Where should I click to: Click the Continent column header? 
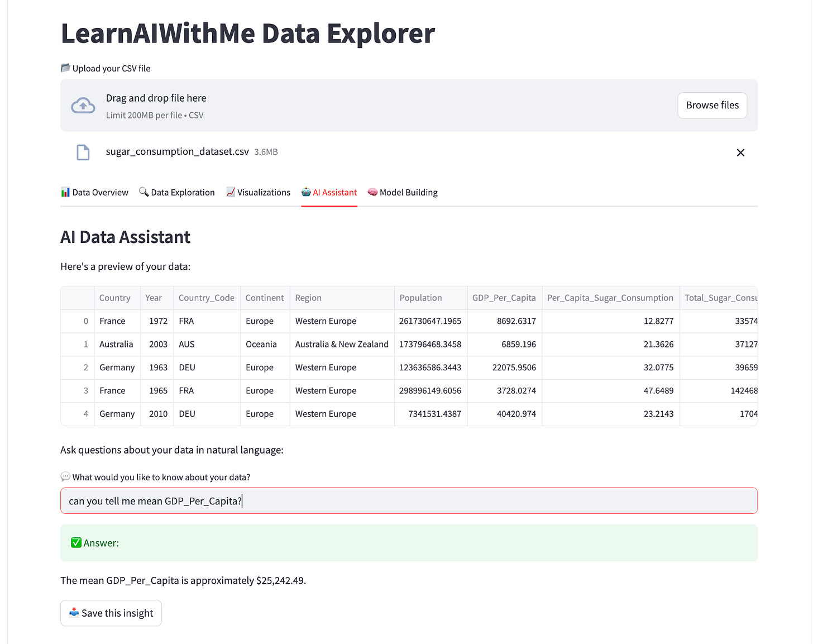pyautogui.click(x=265, y=298)
